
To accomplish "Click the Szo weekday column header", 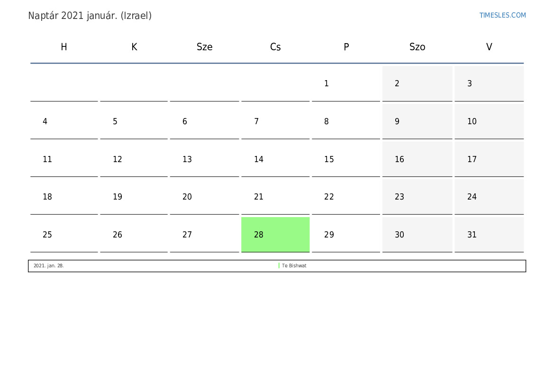I will pyautogui.click(x=417, y=47).
